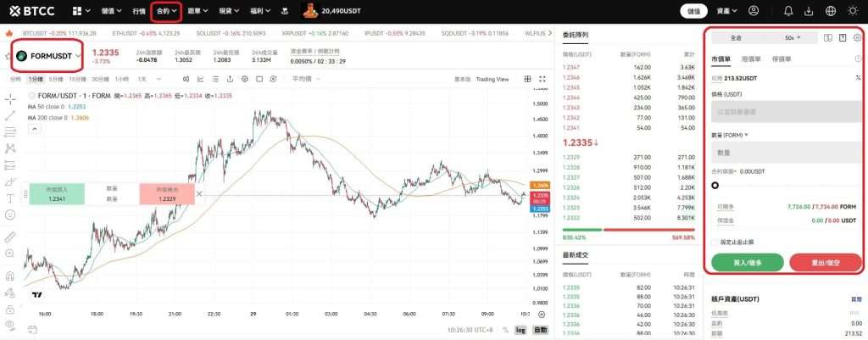The height and width of the screenshot is (340, 868).
Task: Open the 行情 markets menu item
Action: tap(139, 10)
